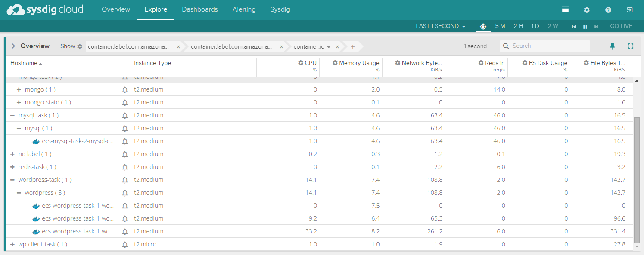Screen dimensions: 644x255
Task: Click the docker icon on ecs-mysql-task row
Action: (x=36, y=141)
